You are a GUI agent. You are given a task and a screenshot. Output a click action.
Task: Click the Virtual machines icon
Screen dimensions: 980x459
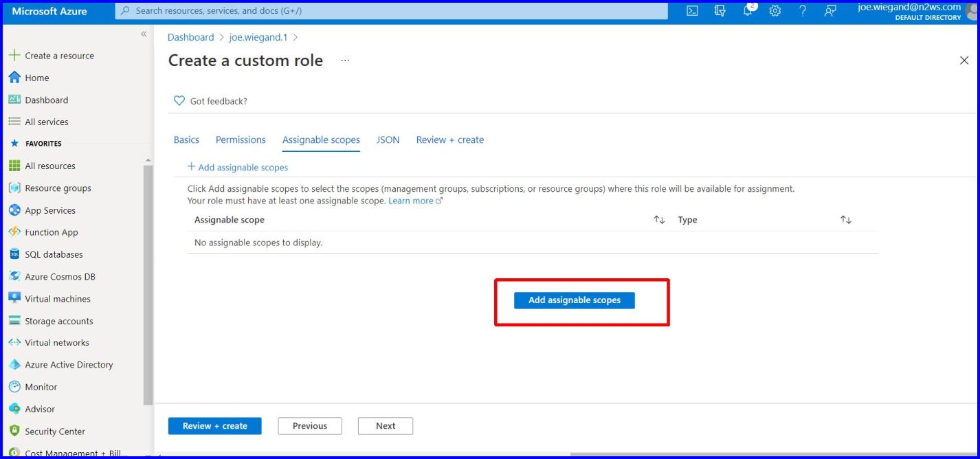click(x=14, y=298)
